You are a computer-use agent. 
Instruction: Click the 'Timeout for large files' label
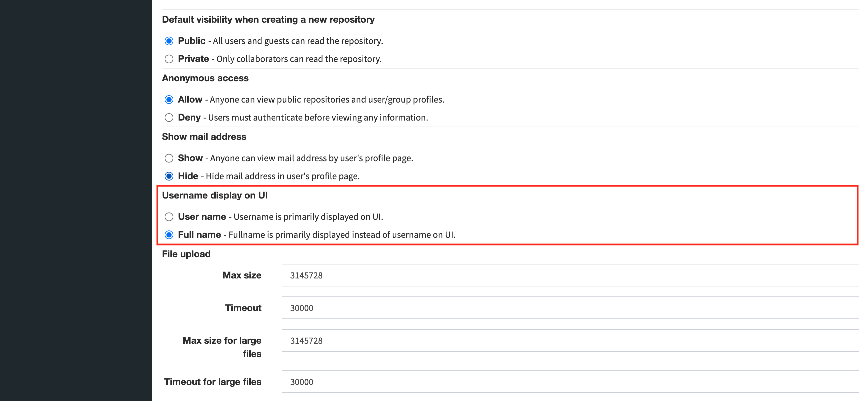212,382
